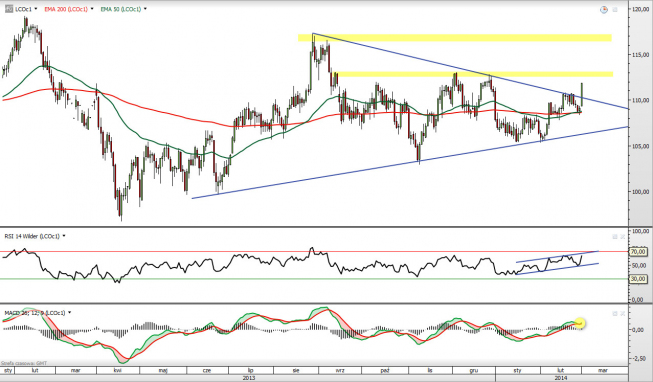Click the yellow highlight circle on MACD

pyautogui.click(x=579, y=323)
